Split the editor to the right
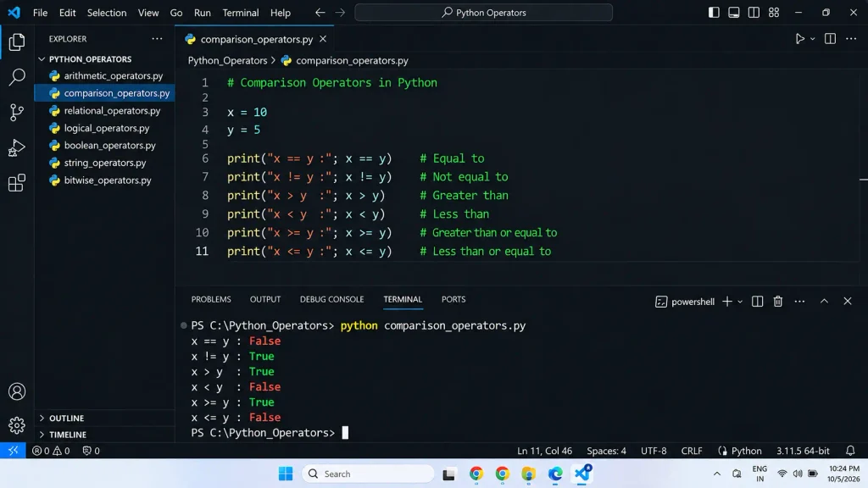Image resolution: width=868 pixels, height=488 pixels. click(x=830, y=39)
